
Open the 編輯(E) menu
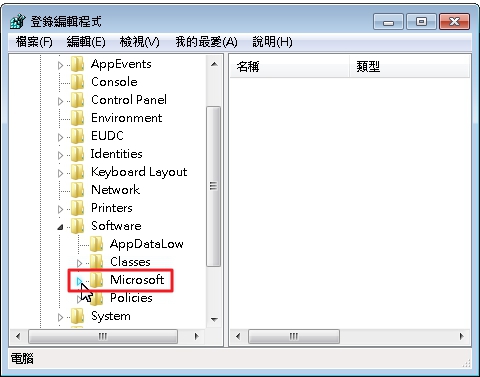(x=86, y=42)
